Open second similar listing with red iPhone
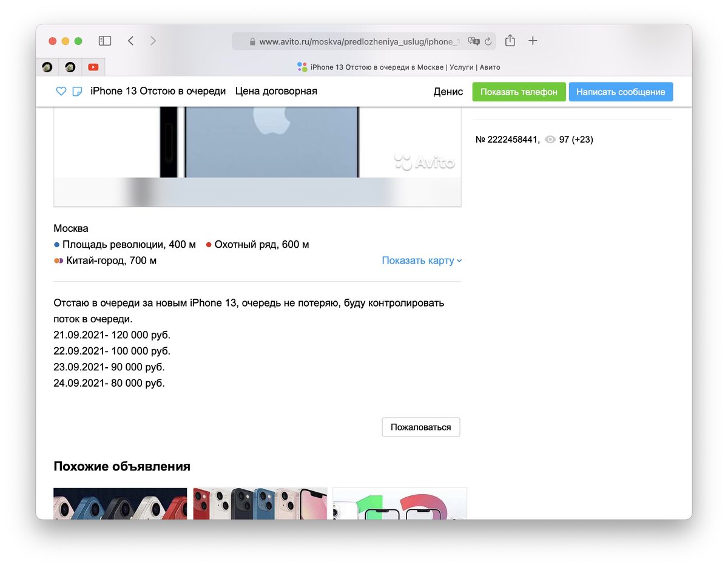This screenshot has width=728, height=567. point(260,503)
